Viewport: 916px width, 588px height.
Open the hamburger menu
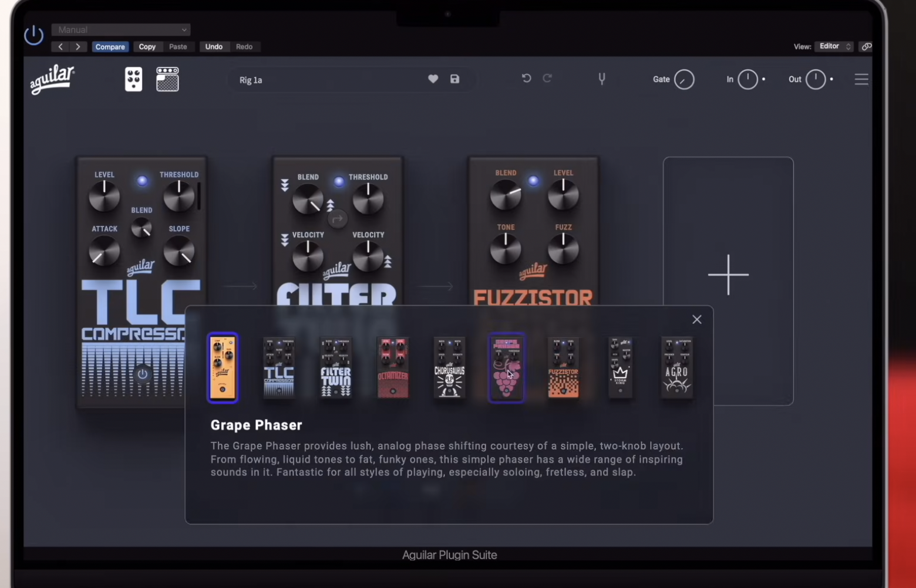pos(861,79)
